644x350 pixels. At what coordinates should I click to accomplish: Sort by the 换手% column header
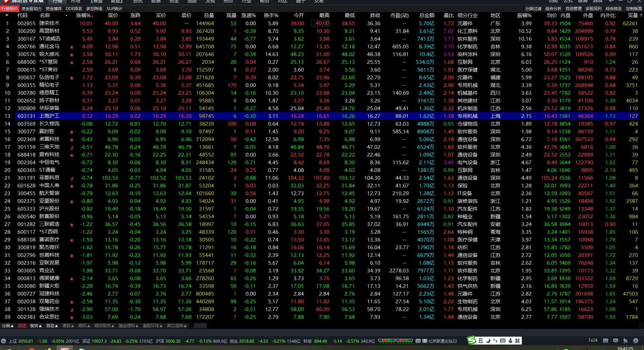pos(271,15)
